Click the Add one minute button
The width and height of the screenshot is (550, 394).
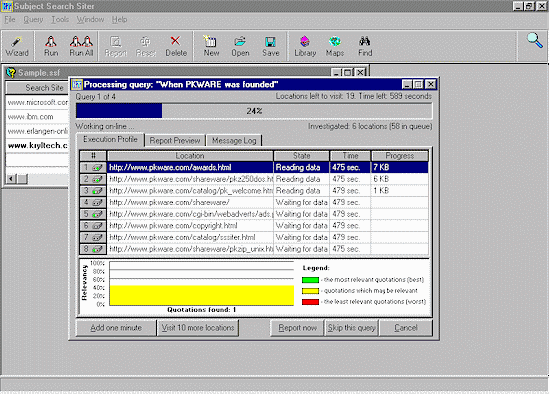pos(116,328)
